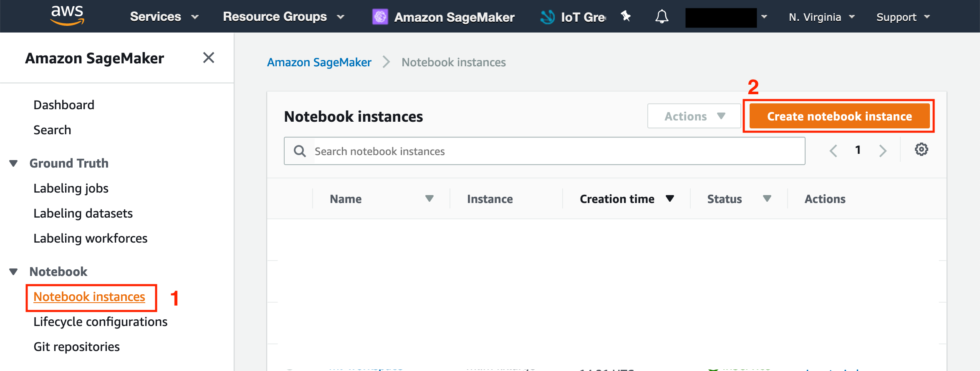
Task: Expand the Services menu
Action: coord(164,17)
